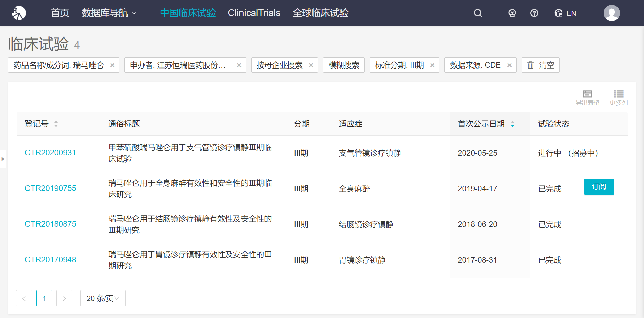
Task: Expand the left side panel arrow
Action: pyautogui.click(x=3, y=159)
